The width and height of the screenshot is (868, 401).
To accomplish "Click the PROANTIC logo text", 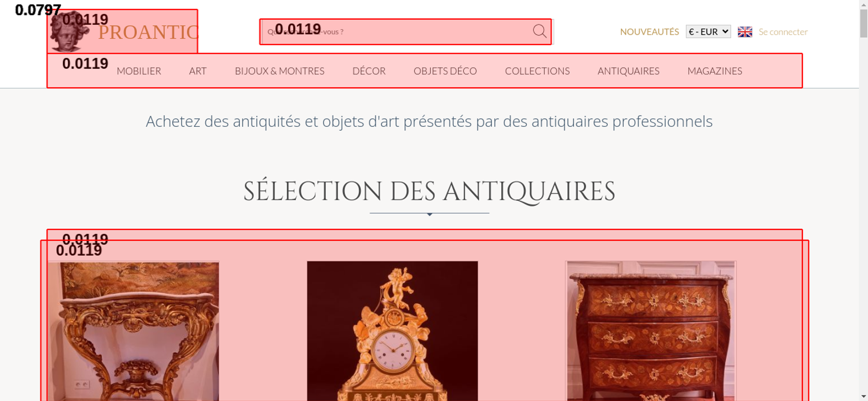I will tap(148, 32).
